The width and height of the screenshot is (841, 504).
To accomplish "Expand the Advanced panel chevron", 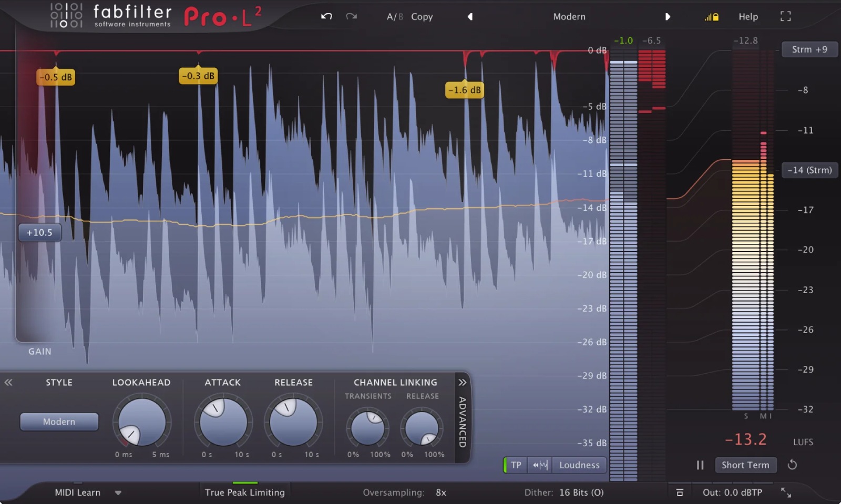I will [462, 382].
